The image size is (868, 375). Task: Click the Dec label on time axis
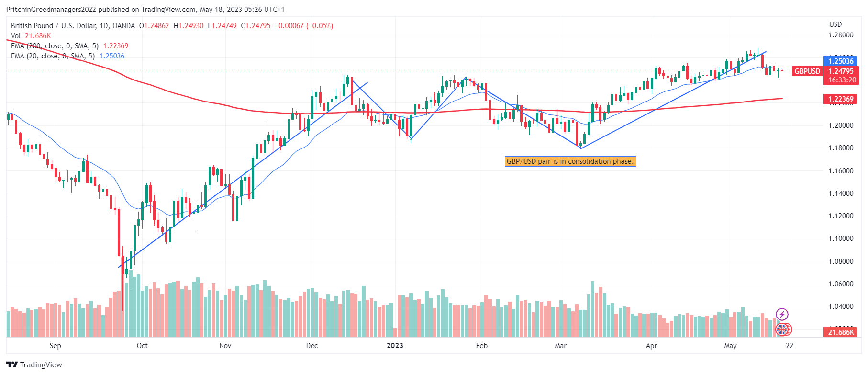312,346
